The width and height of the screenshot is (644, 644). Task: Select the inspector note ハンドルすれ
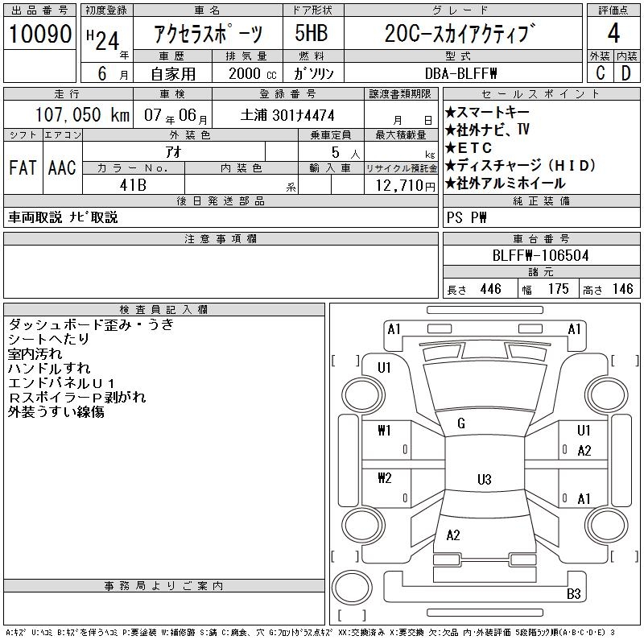49,368
